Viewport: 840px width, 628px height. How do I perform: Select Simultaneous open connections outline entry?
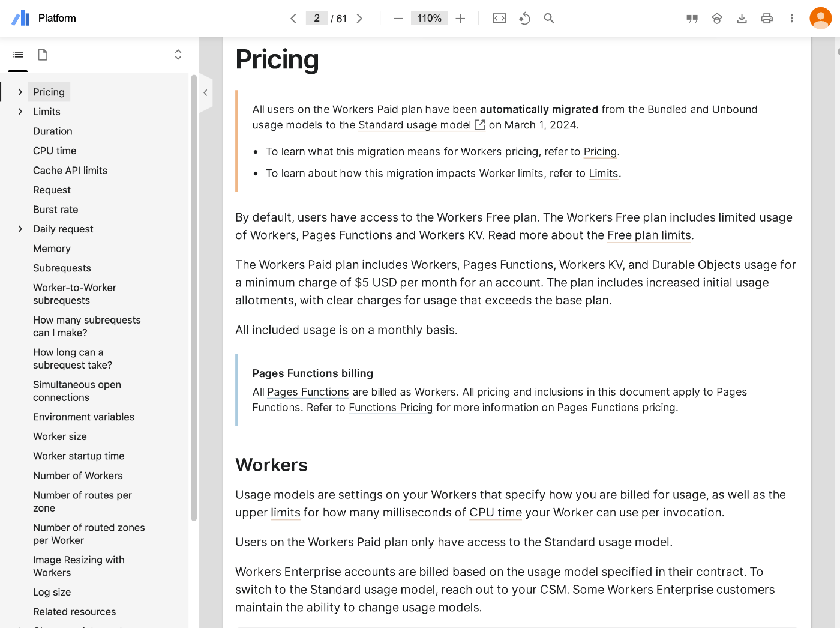pyautogui.click(x=77, y=391)
